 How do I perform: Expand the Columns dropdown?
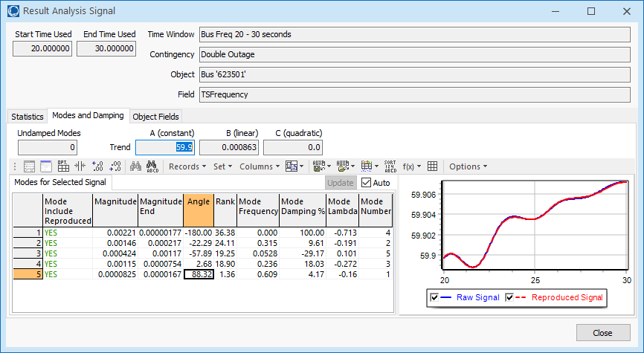258,166
